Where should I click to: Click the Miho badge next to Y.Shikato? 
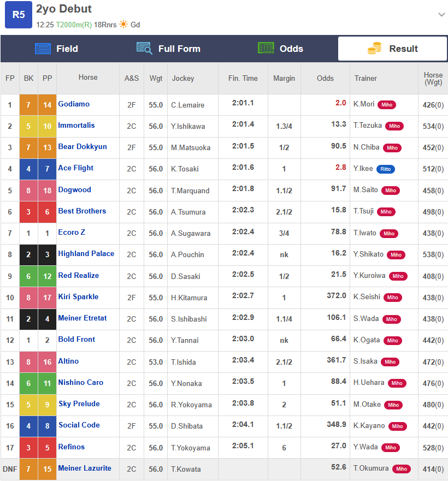[x=396, y=255]
